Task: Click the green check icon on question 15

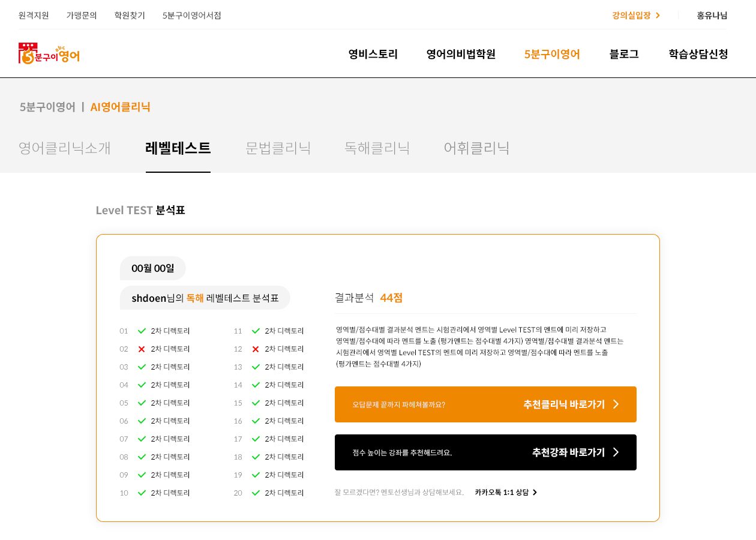Action: 256,403
